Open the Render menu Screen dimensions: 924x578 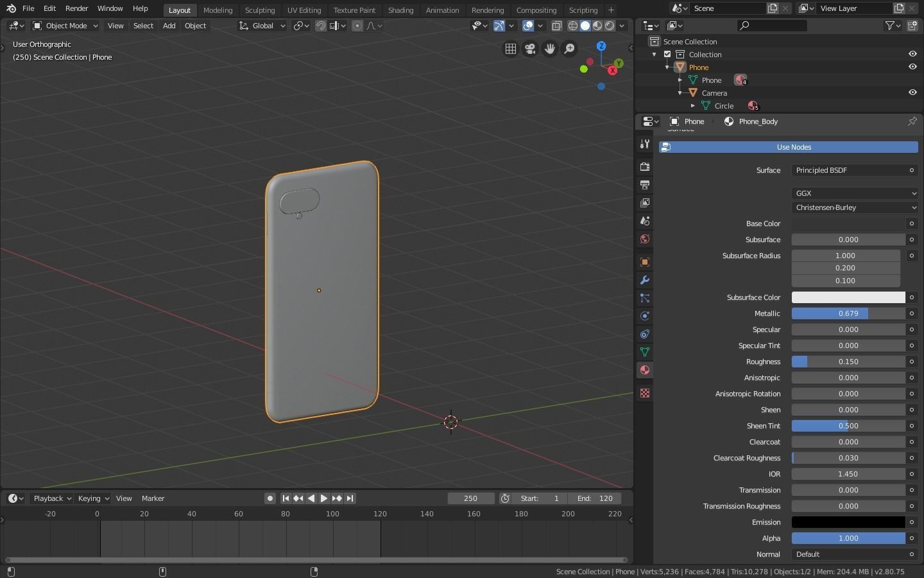[x=76, y=8]
